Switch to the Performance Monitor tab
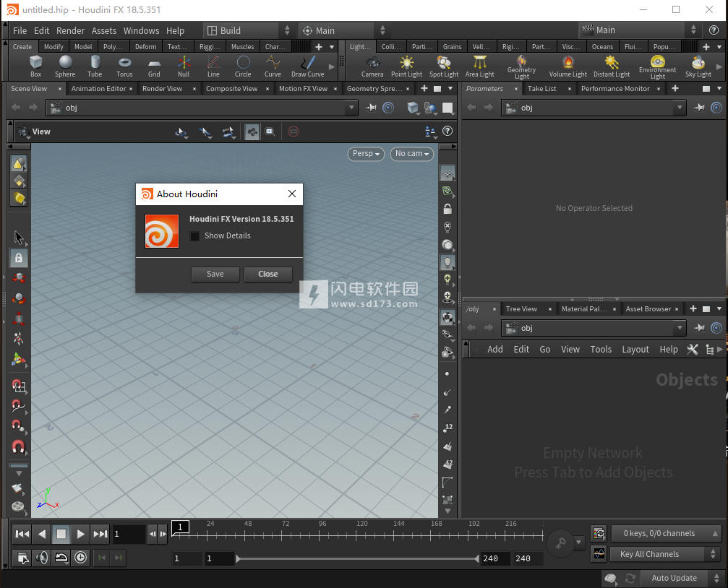Image resolution: width=728 pixels, height=588 pixels. point(615,89)
